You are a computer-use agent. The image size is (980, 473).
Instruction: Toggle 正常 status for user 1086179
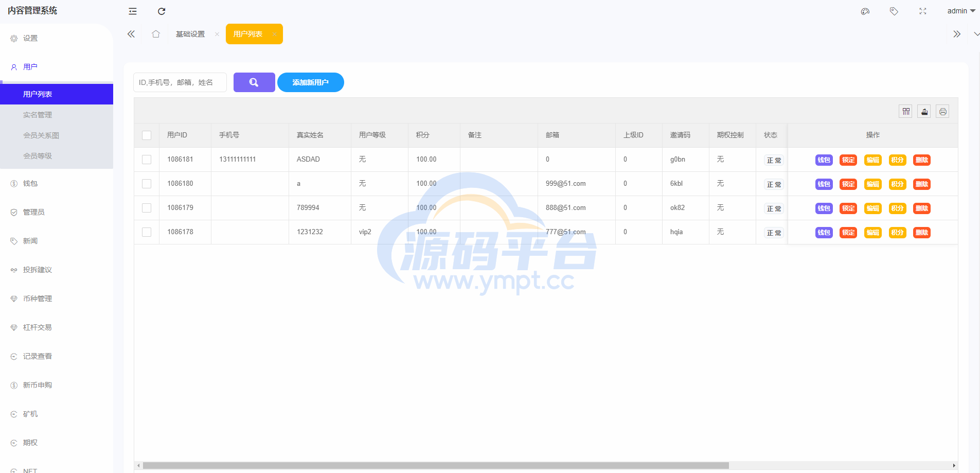point(774,208)
